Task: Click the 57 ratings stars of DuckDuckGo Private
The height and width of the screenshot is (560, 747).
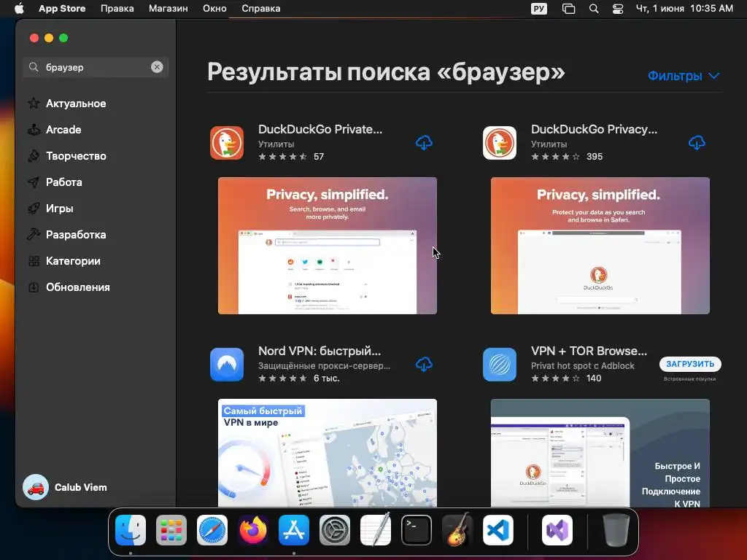Action: click(282, 157)
